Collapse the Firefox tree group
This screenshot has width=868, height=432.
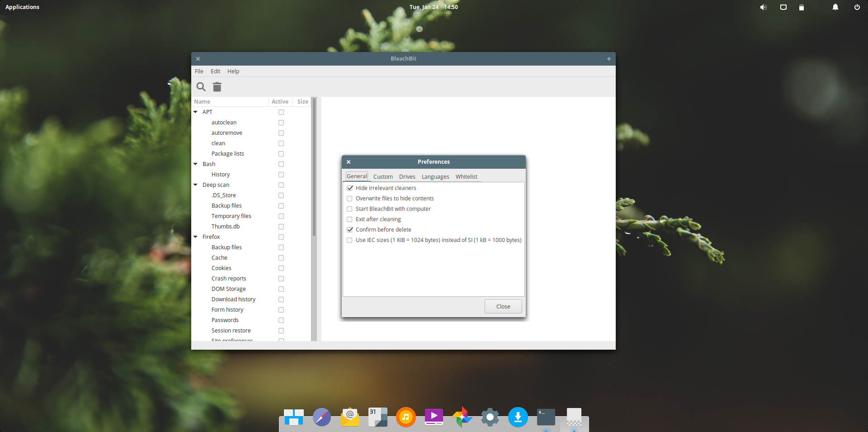click(x=196, y=237)
